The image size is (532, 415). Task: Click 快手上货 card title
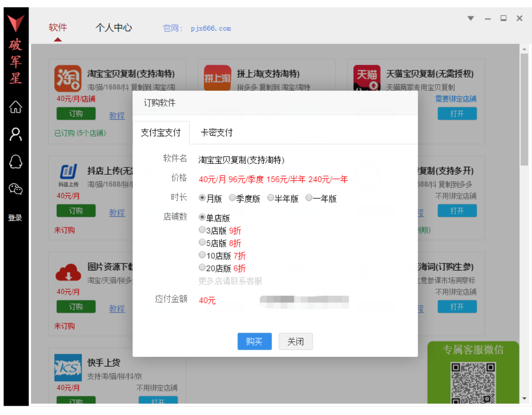coord(104,362)
